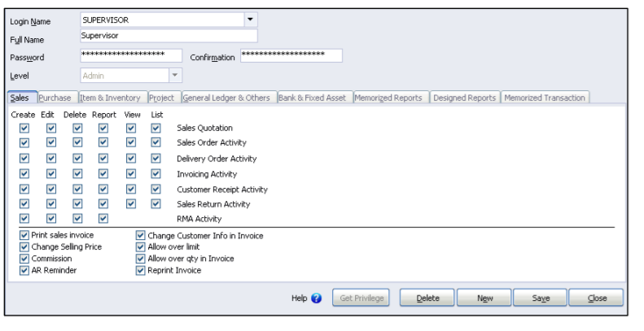The width and height of the screenshot is (644, 331).
Task: Uncheck Create for Sales Quotation
Action: [24, 128]
